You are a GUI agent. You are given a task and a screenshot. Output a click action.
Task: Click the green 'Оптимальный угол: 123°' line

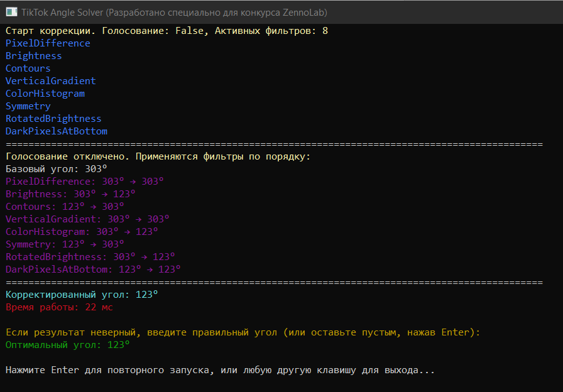68,345
